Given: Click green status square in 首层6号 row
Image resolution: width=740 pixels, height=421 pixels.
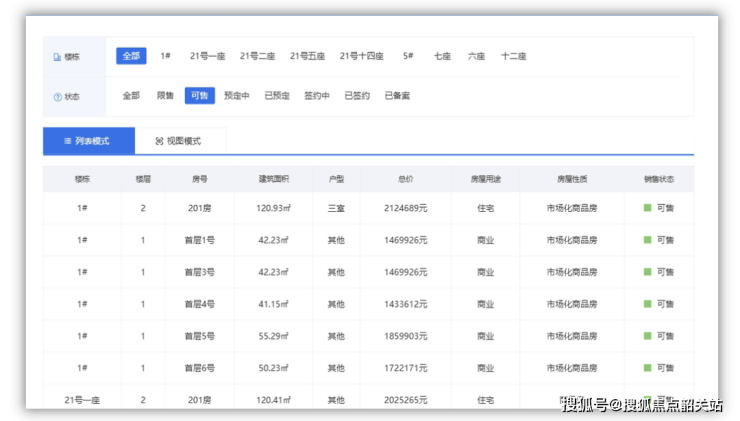Looking at the screenshot, I should coord(646,368).
